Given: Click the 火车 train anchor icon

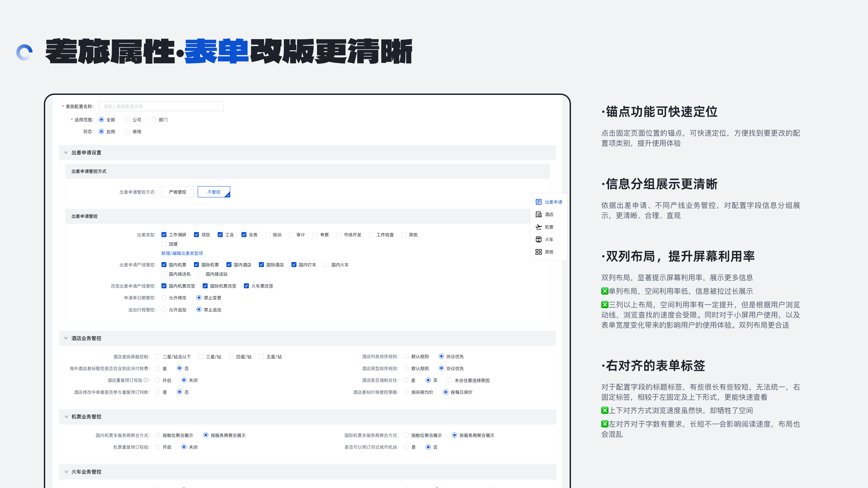Looking at the screenshot, I should tap(538, 239).
